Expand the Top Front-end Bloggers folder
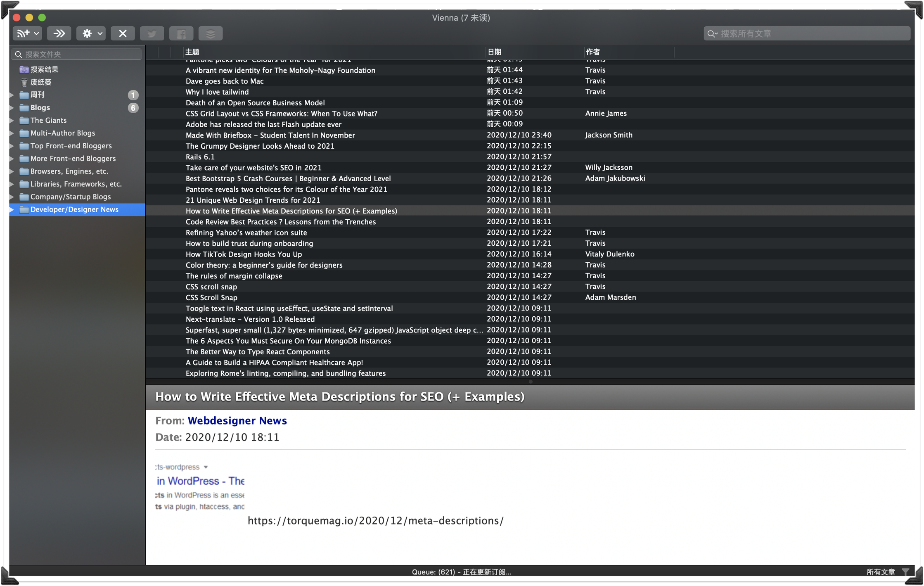The image size is (924, 586). [12, 146]
